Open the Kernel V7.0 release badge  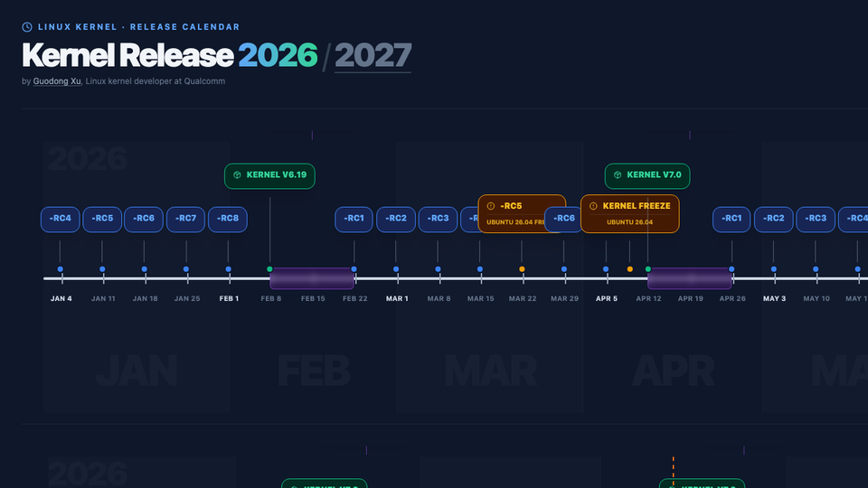[647, 176]
